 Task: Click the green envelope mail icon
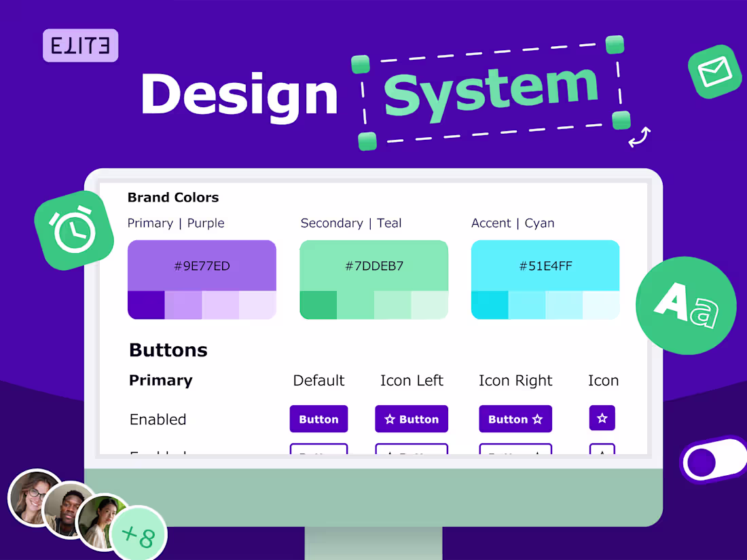[x=714, y=71]
